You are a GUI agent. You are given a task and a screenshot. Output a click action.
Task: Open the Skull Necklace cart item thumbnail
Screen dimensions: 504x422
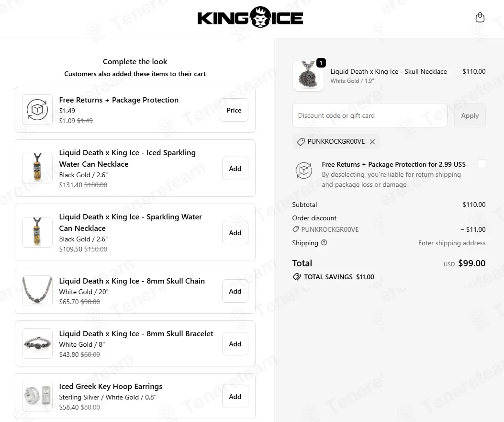[x=308, y=76]
